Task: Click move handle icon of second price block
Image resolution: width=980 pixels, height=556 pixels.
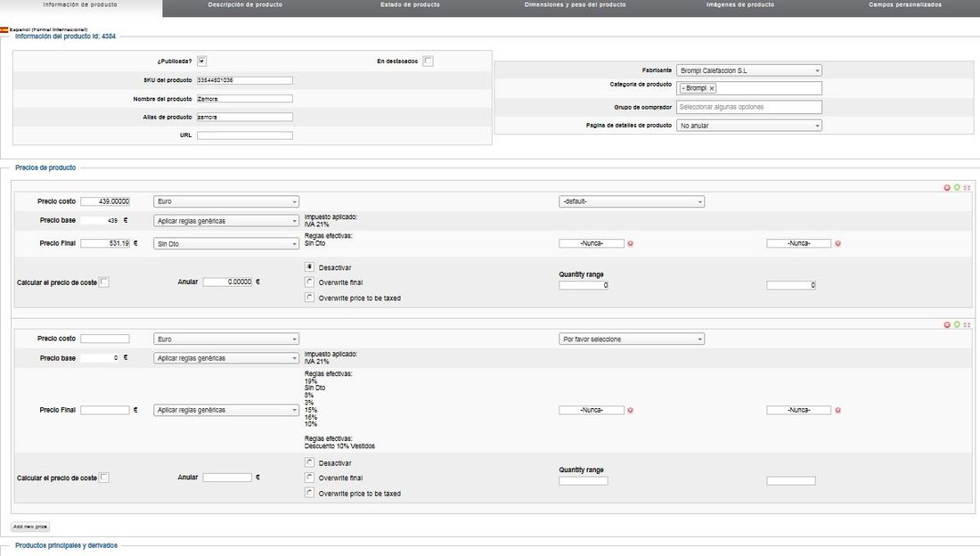Action: click(x=967, y=324)
